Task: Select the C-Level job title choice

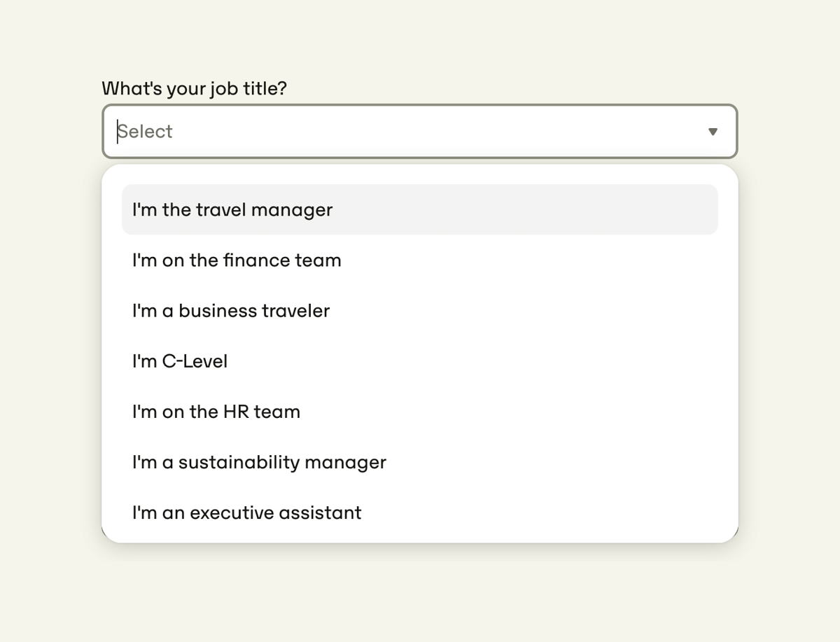Action: pyautogui.click(x=179, y=361)
